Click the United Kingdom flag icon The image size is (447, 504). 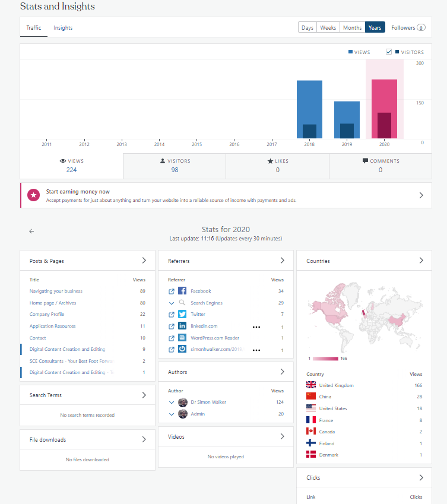pyautogui.click(x=311, y=385)
